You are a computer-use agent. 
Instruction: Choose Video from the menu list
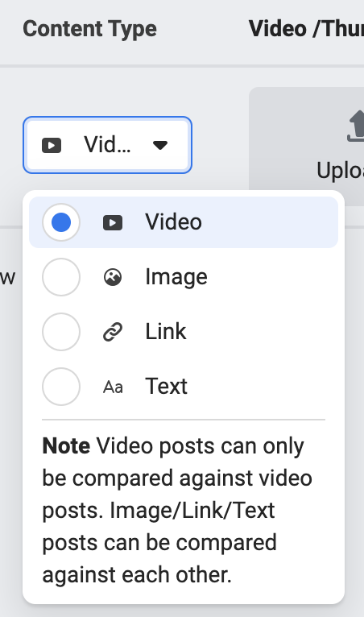coord(184,222)
